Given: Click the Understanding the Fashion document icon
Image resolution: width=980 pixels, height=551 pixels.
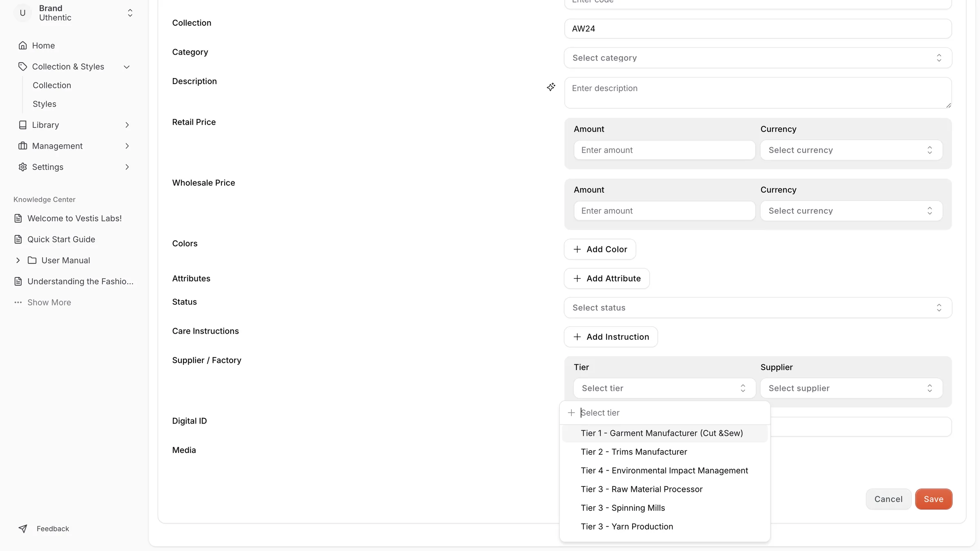Looking at the screenshot, I should [x=18, y=281].
